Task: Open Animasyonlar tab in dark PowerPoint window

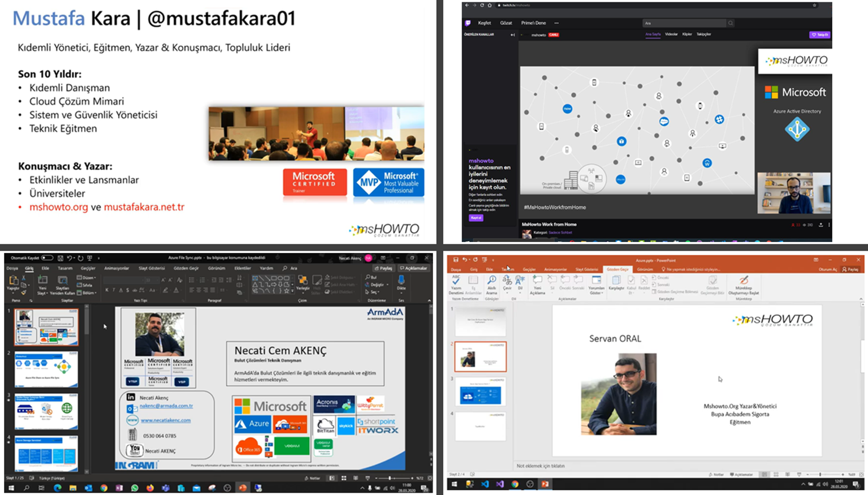Action: [116, 268]
